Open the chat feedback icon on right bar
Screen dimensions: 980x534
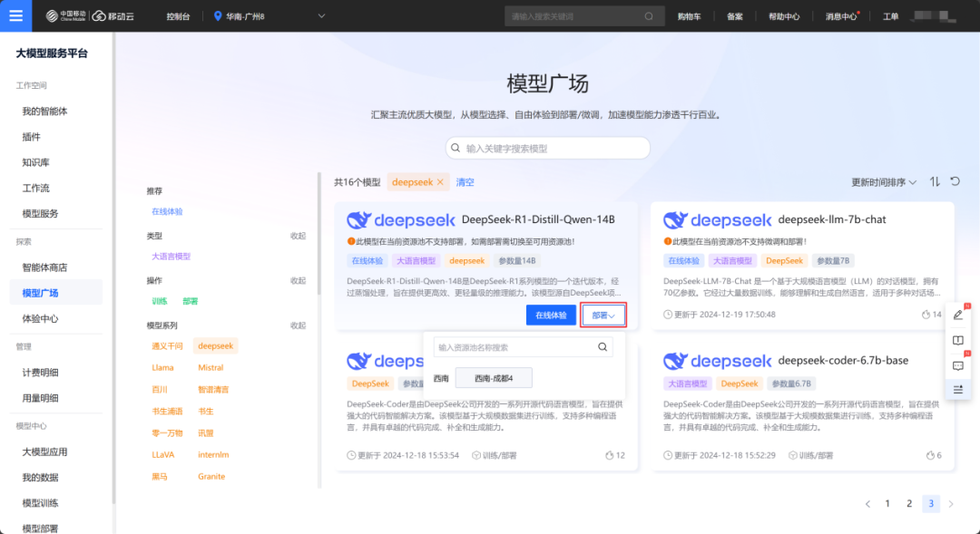coord(958,365)
